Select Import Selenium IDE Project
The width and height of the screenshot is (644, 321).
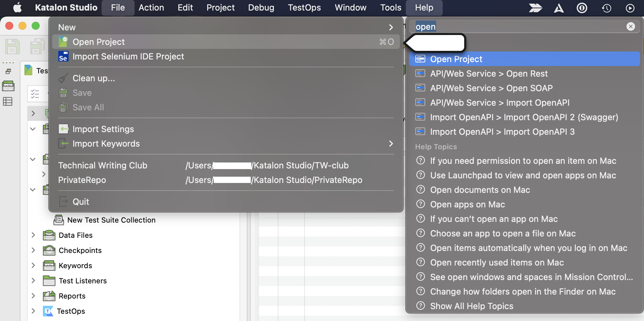128,56
